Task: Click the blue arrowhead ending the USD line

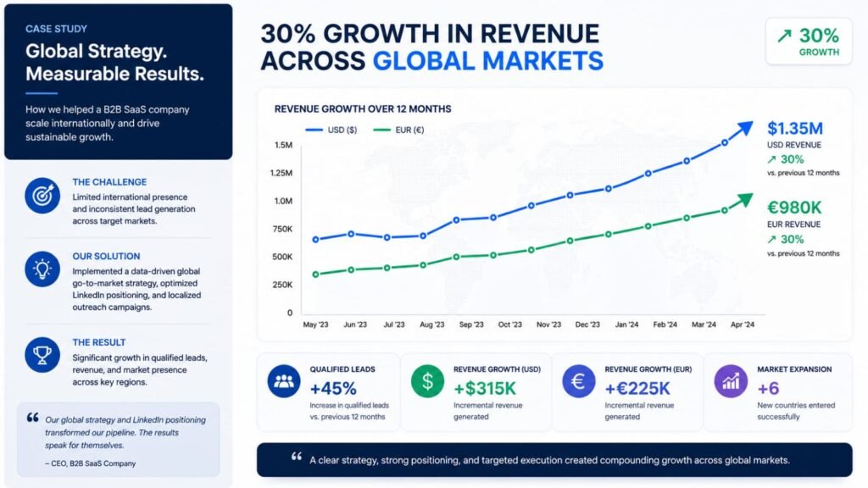Action: [743, 130]
